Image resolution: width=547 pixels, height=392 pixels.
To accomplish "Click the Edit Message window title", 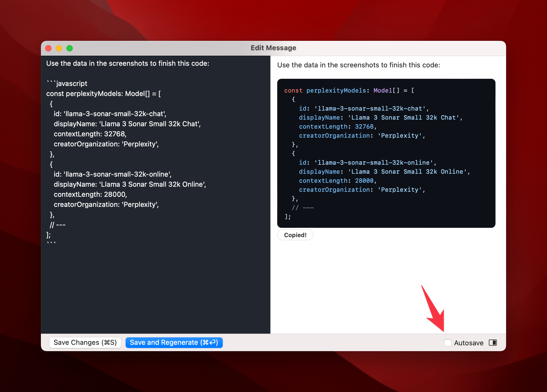I will pos(273,48).
